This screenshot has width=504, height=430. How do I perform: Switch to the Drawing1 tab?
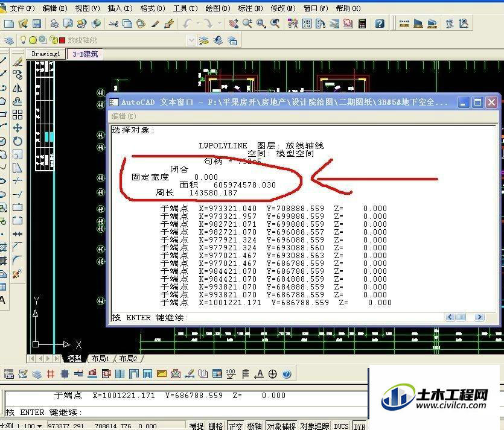pos(46,54)
